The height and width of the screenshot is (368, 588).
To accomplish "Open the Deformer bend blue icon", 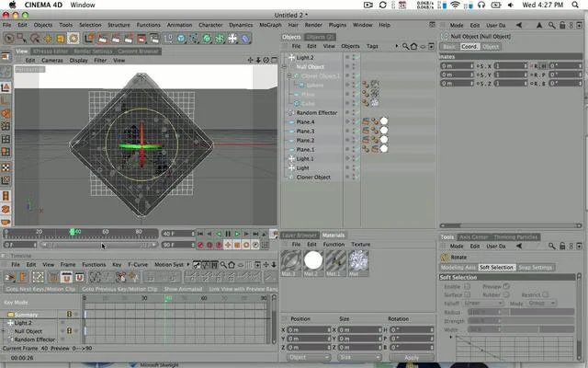I will (245, 39).
